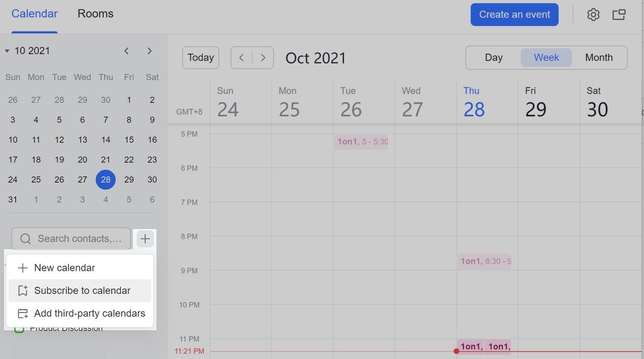Click the forward arrow next to Today

click(263, 57)
